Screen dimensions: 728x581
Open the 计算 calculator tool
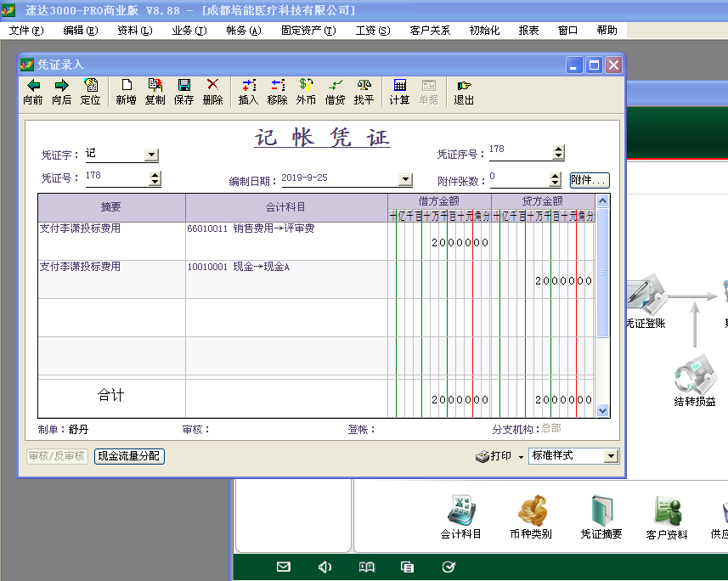(399, 91)
